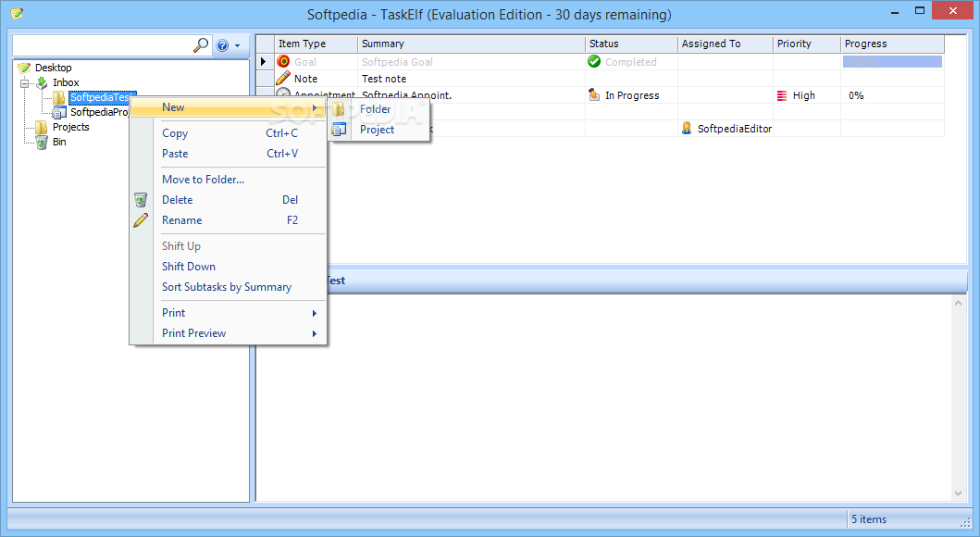
Task: Choose Move to Folder... menu entry
Action: pos(229,180)
